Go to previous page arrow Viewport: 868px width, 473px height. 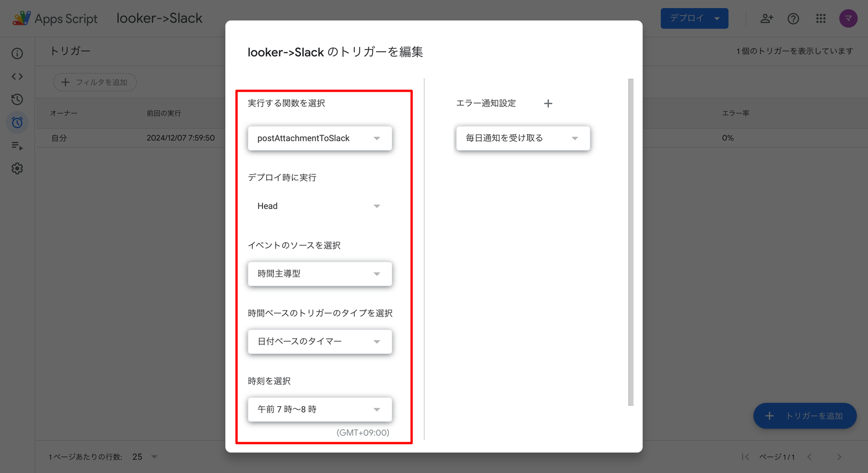click(809, 457)
